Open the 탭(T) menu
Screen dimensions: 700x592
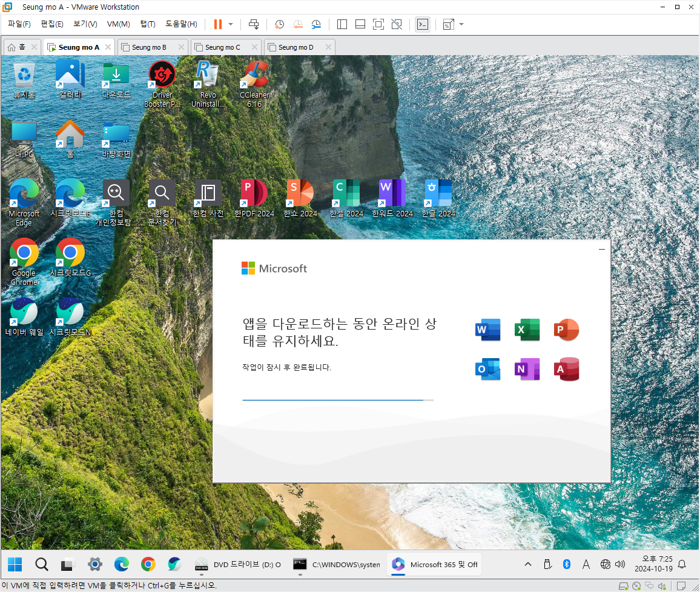pos(148,24)
